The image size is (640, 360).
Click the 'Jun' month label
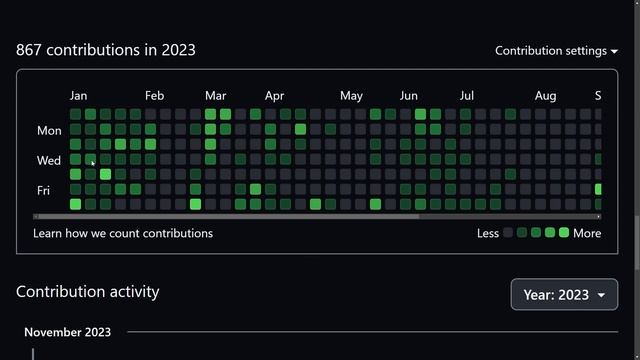pos(409,96)
